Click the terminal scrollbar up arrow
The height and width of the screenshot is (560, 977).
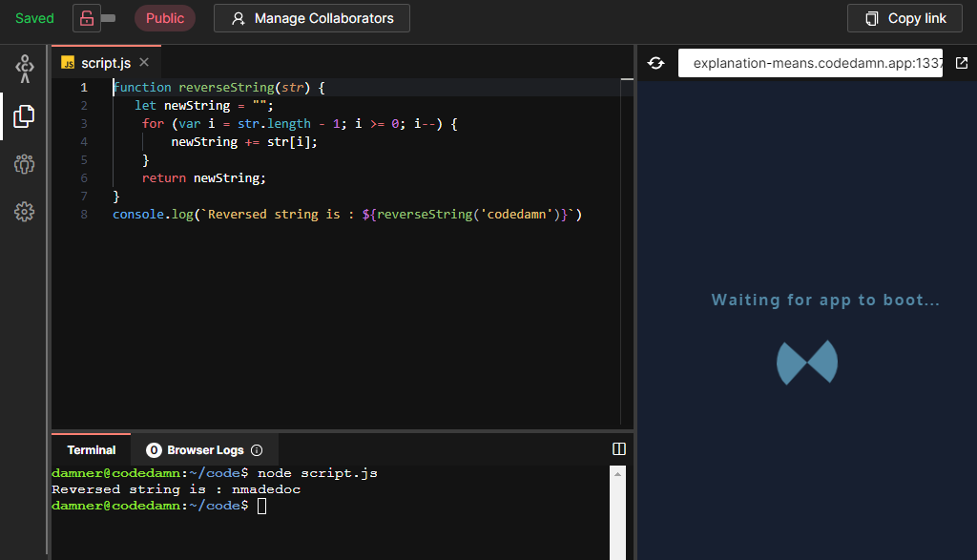(x=617, y=474)
